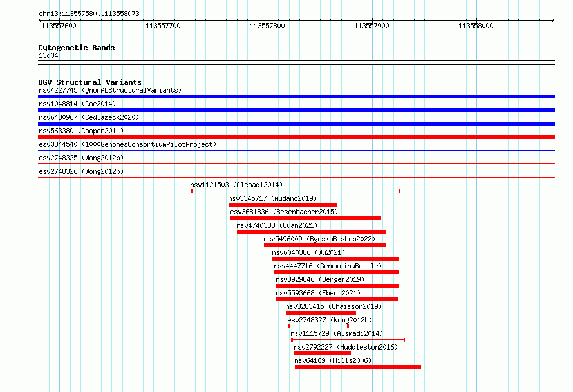
Task: Select the esv2748327 (Wong2012b) label
Action: click(x=330, y=320)
